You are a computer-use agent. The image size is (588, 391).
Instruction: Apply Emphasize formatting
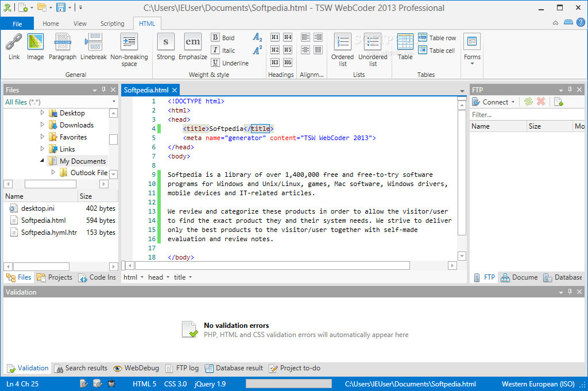[x=193, y=47]
